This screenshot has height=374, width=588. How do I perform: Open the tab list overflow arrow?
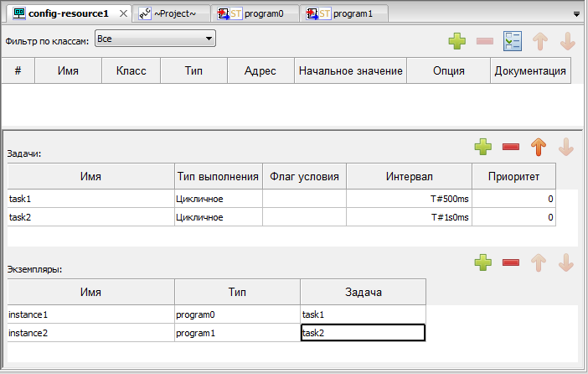[x=576, y=14]
